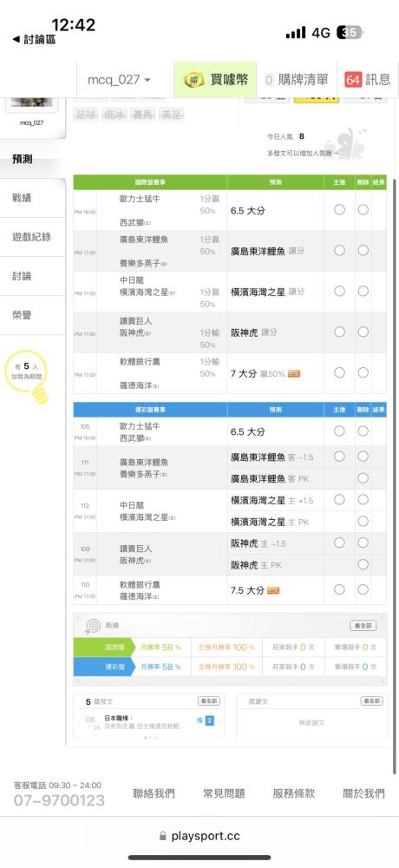This screenshot has width=399, height=868.
Task: Tap the coin icon in 買噱幣
Action: pos(193,80)
